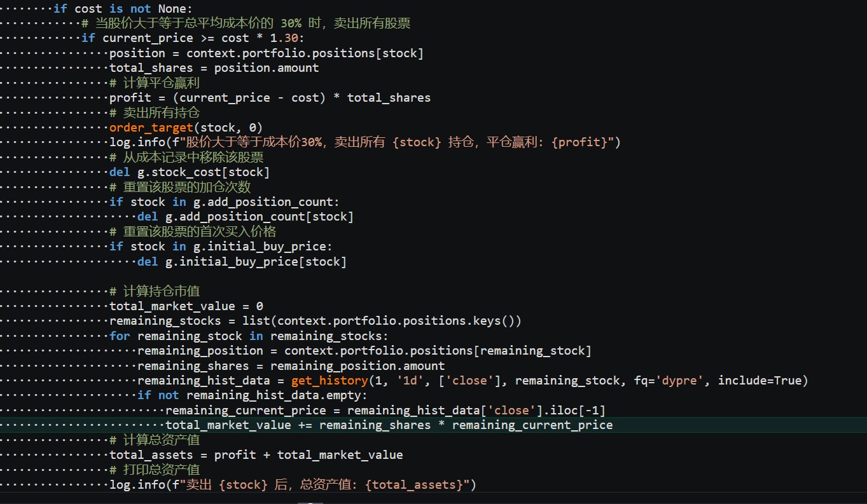Click the order_target function call

150,127
